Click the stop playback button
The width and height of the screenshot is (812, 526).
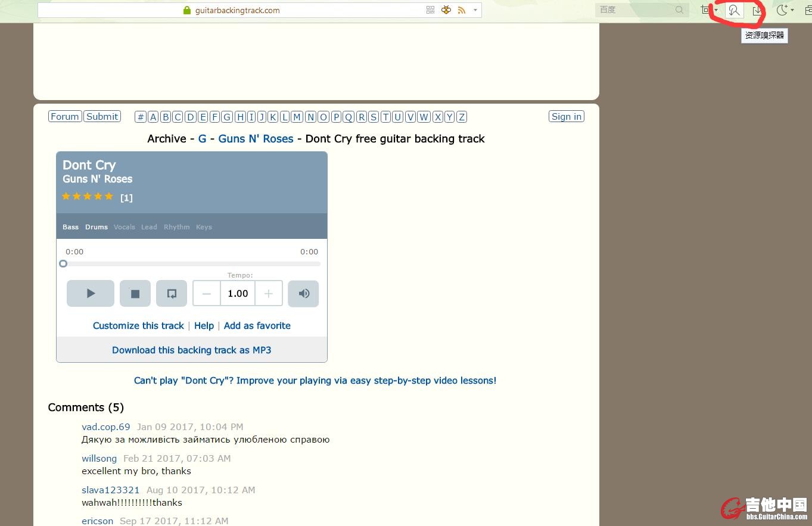tap(135, 294)
